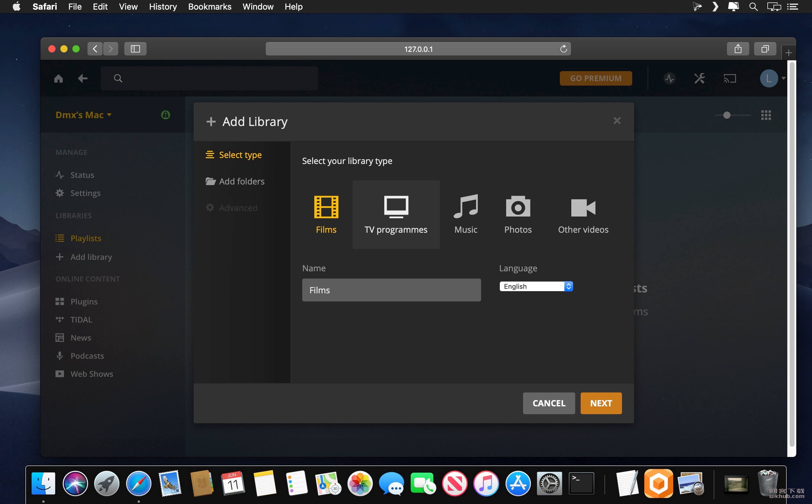Click the Safari share button

(x=738, y=49)
